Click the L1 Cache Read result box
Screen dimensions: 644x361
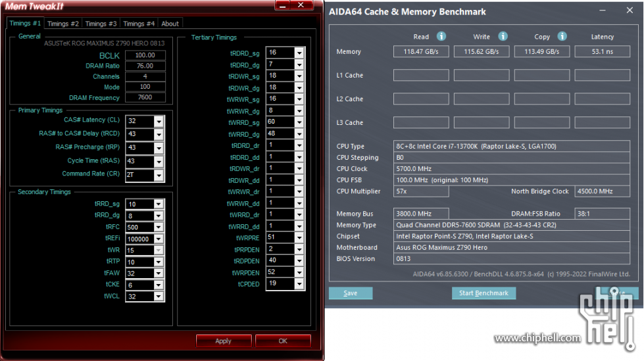(x=421, y=75)
